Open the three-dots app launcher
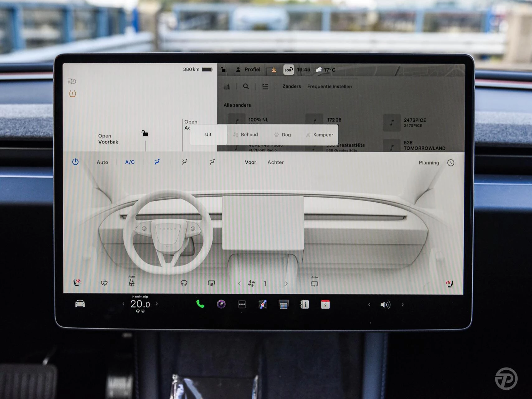Image resolution: width=532 pixels, height=399 pixels. point(242,304)
